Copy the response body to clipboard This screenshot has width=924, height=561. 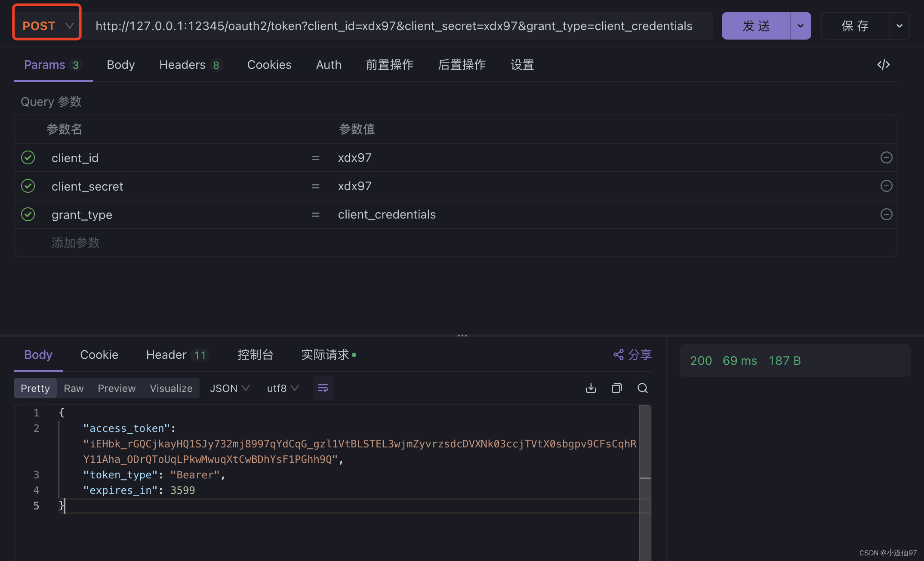616,388
